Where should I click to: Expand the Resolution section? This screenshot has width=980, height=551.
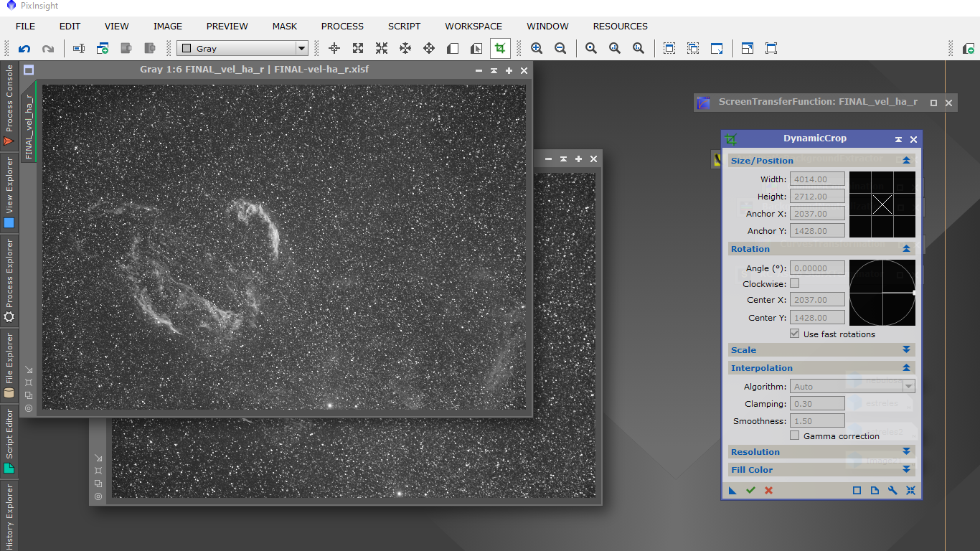coord(906,452)
